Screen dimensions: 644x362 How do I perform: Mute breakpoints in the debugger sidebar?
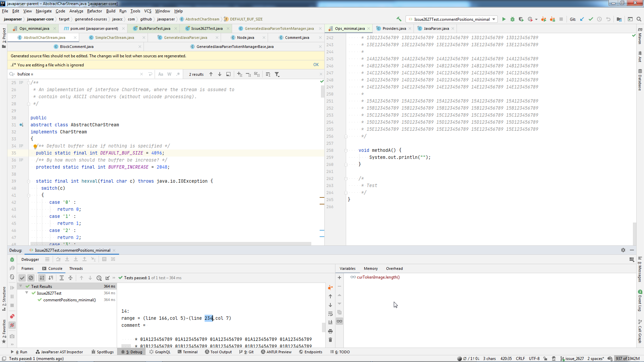click(12, 325)
